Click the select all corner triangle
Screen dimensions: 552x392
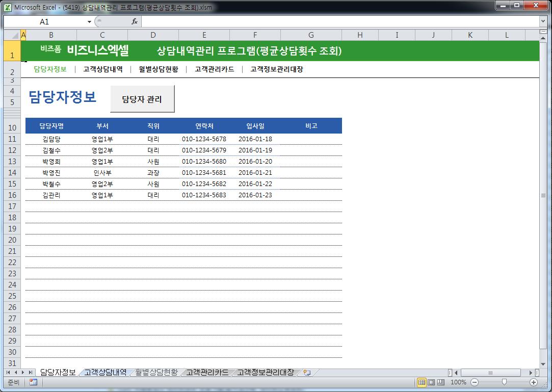[x=12, y=35]
